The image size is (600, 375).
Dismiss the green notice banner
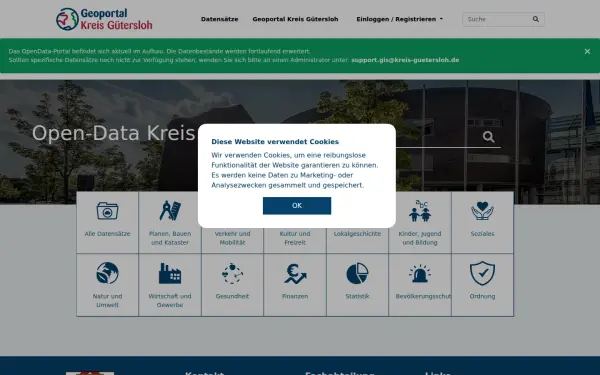tap(587, 51)
